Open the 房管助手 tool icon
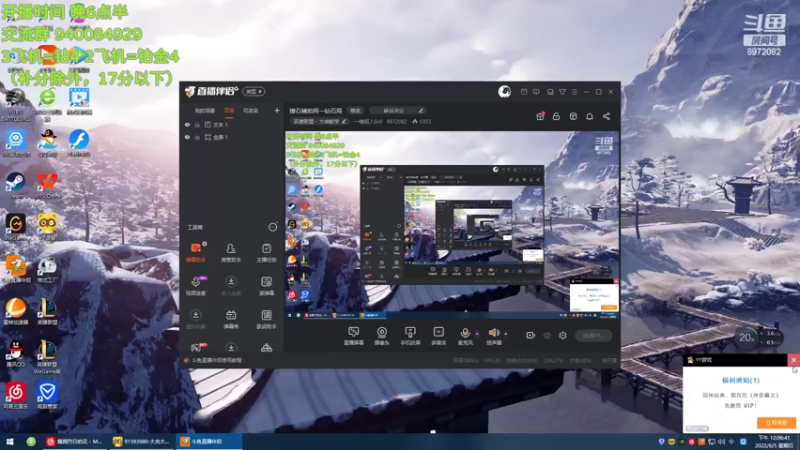 click(x=231, y=252)
